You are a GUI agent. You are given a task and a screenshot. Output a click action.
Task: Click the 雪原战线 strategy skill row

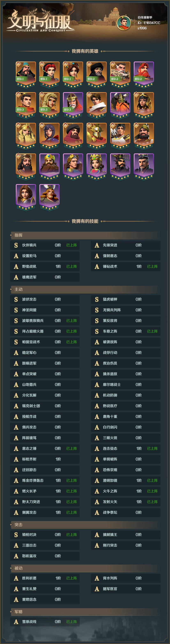[x=45, y=621]
